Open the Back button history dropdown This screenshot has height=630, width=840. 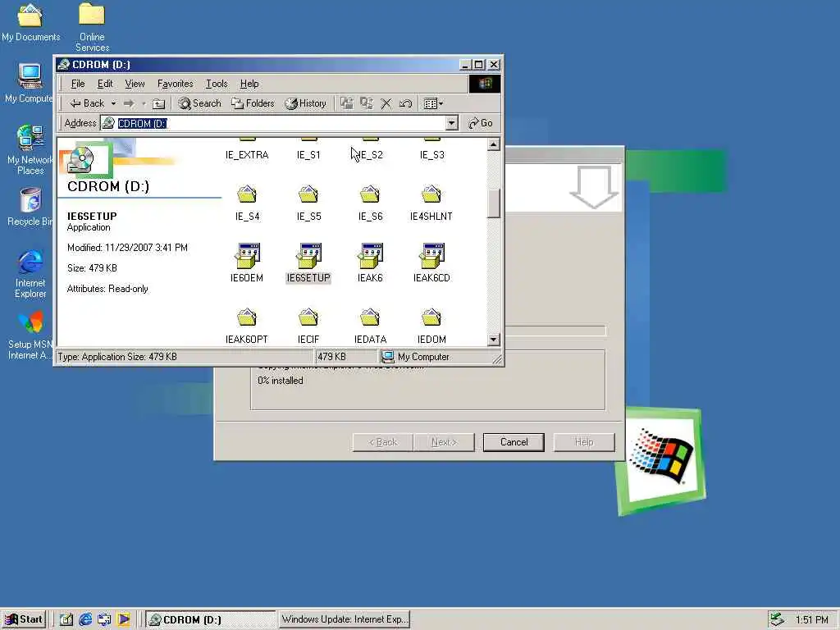[x=113, y=103]
